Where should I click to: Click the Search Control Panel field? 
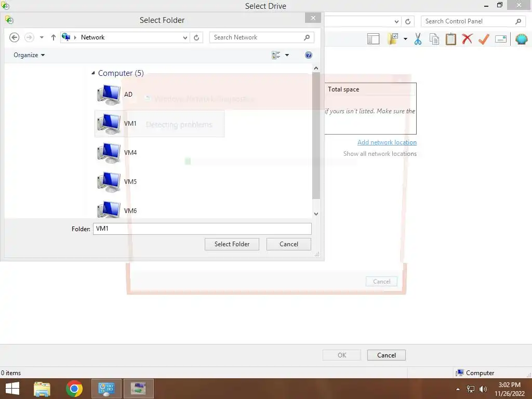[473, 21]
